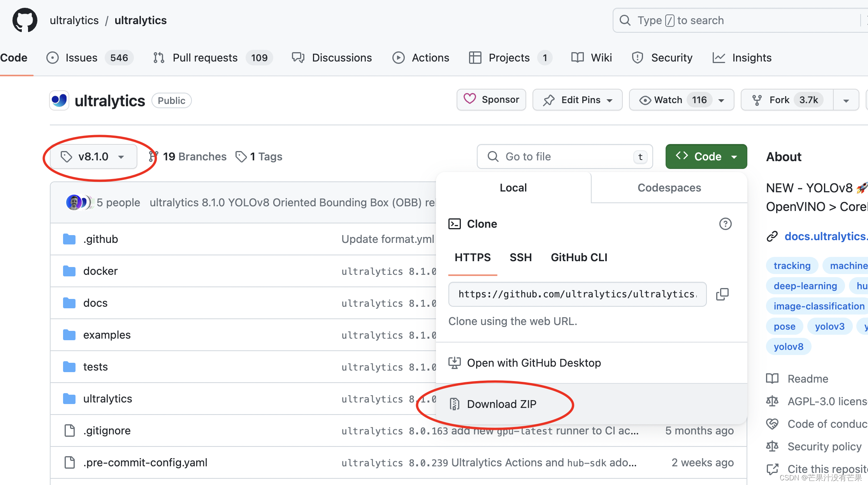
Task: Open the docs folder
Action: pyautogui.click(x=95, y=303)
